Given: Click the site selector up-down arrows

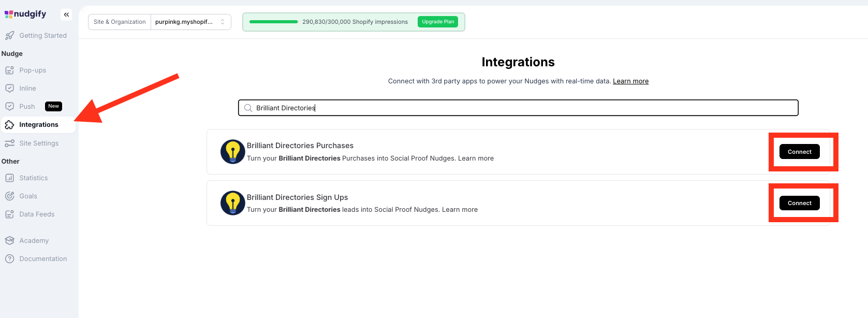Looking at the screenshot, I should click(223, 22).
